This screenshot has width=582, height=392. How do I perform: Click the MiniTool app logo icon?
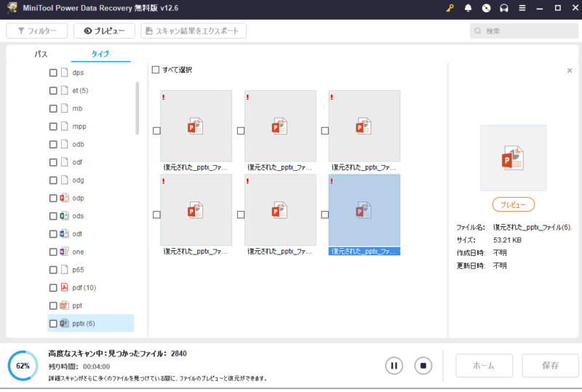12,8
